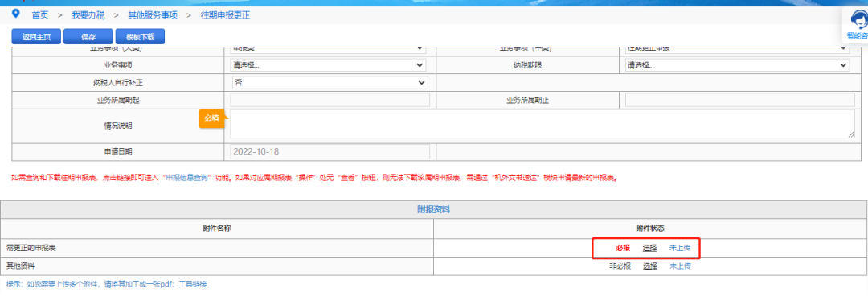Go to 首页 in the breadcrumb
The width and height of the screenshot is (868, 301).
(40, 15)
